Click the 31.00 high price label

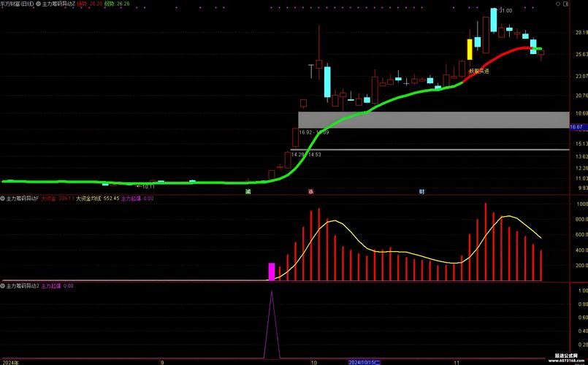tap(505, 11)
